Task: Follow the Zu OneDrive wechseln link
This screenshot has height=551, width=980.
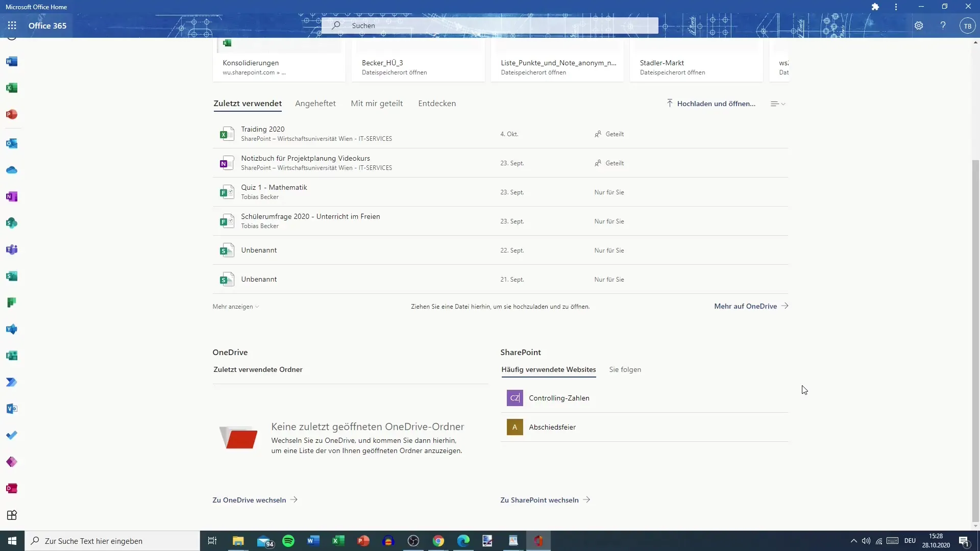Action: click(255, 500)
